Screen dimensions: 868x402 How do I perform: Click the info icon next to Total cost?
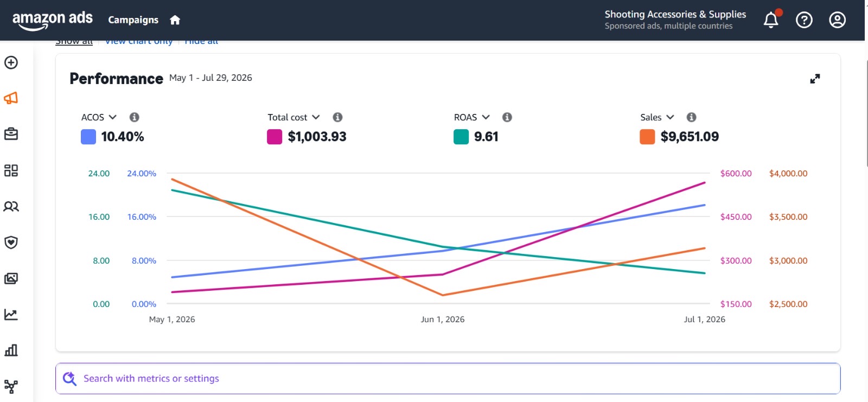337,117
